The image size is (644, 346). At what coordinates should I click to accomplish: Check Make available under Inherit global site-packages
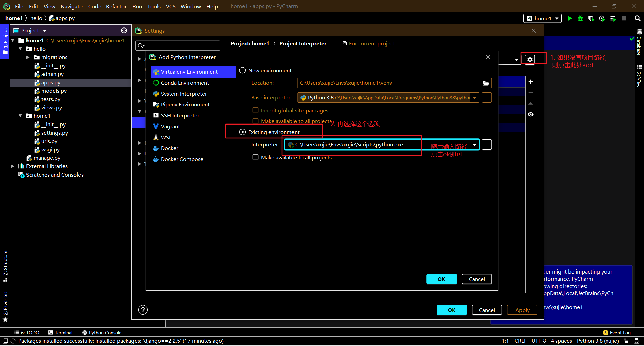coord(256,121)
